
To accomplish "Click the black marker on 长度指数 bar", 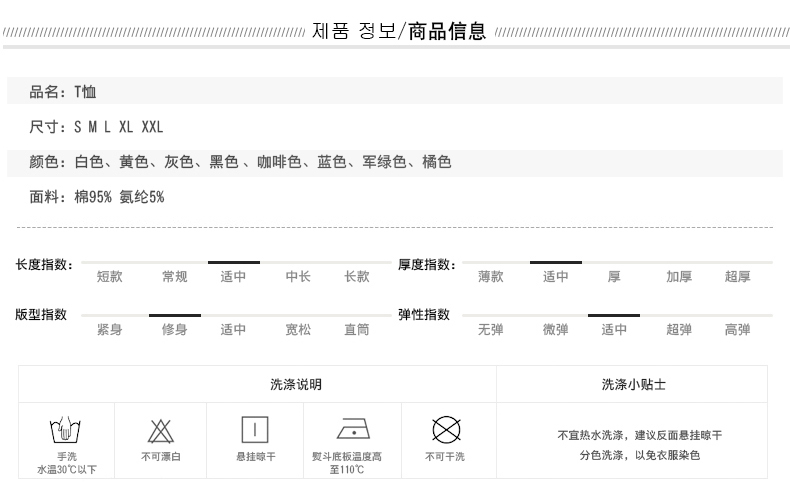I will [234, 262].
